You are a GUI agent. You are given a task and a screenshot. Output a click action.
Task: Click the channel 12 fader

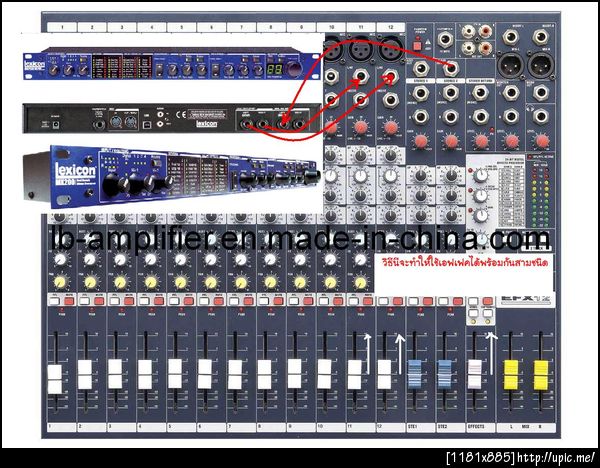pyautogui.click(x=385, y=374)
